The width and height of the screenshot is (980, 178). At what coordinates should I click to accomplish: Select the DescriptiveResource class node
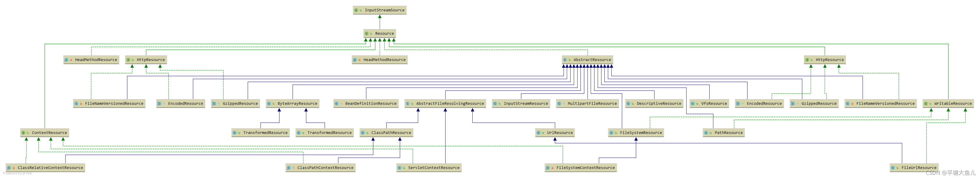click(x=654, y=104)
